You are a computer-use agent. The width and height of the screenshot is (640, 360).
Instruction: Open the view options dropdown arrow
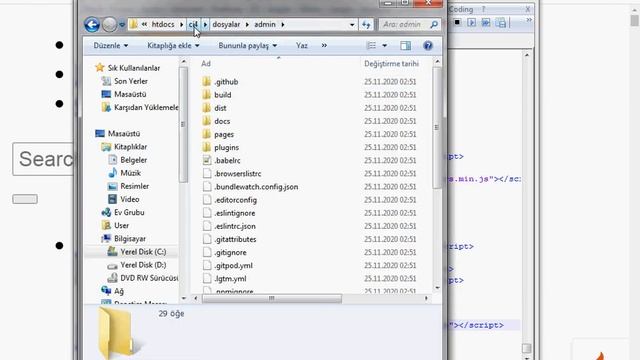(x=384, y=46)
